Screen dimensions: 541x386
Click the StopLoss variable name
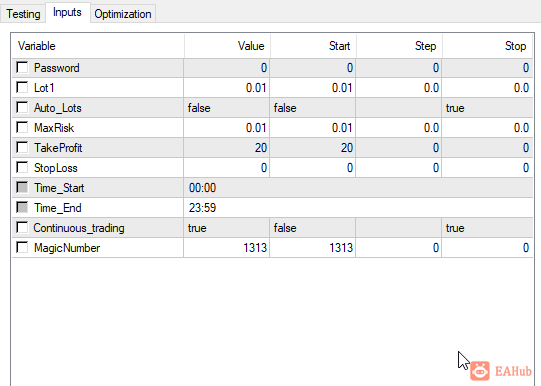[56, 168]
